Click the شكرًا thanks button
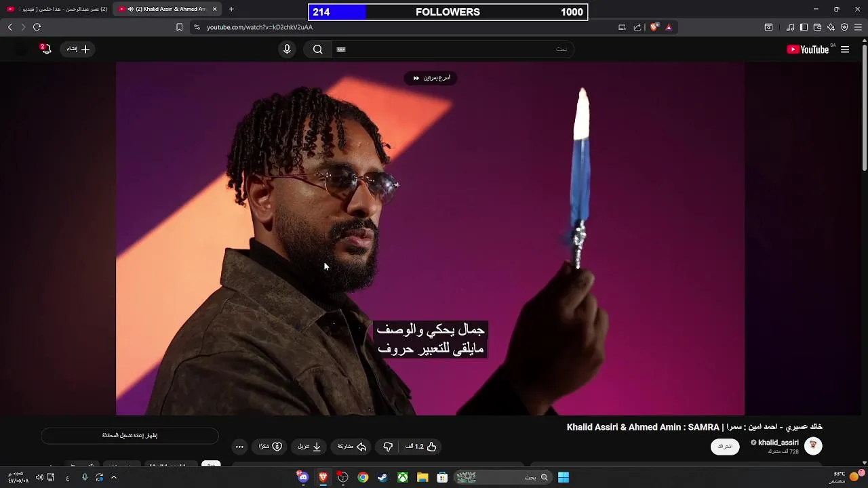This screenshot has width=868, height=488. pos(271,447)
